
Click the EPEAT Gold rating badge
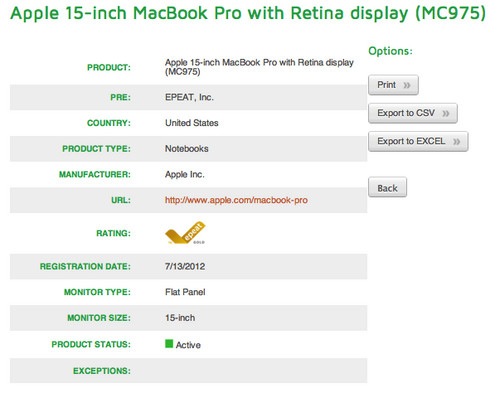185,233
